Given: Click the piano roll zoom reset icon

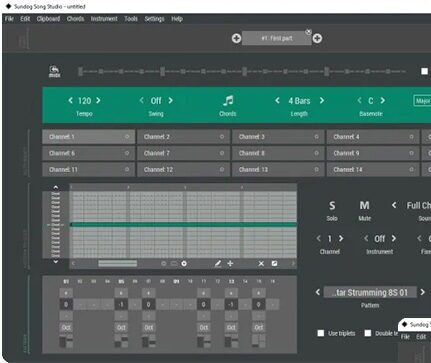Looking at the screenshot, I should pyautogui.click(x=174, y=264).
